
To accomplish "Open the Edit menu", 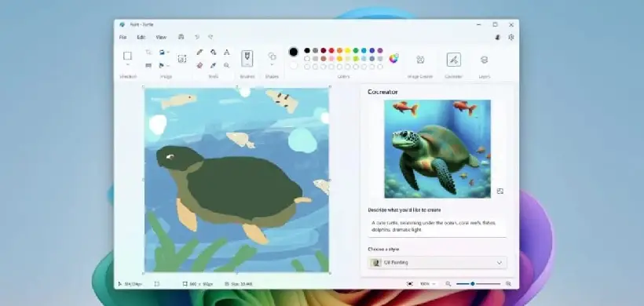I will [141, 38].
